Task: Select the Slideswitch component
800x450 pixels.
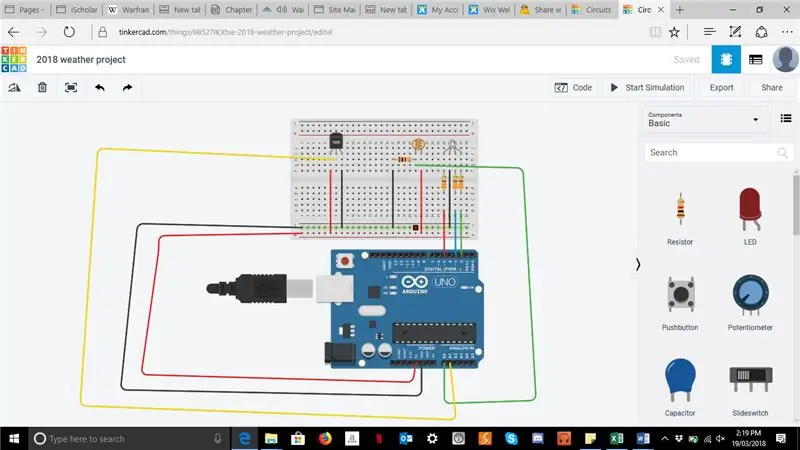Action: pos(750,390)
